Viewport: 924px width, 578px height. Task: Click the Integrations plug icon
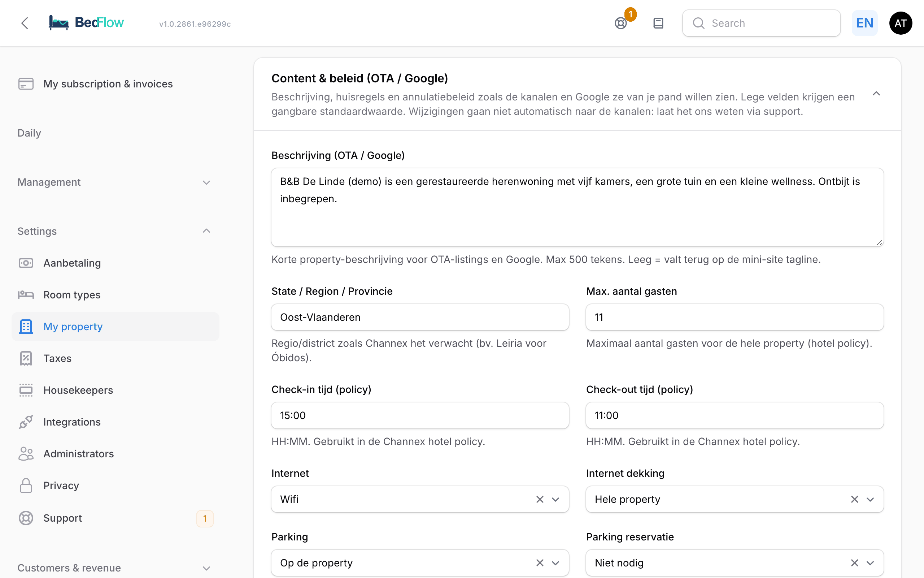point(26,422)
